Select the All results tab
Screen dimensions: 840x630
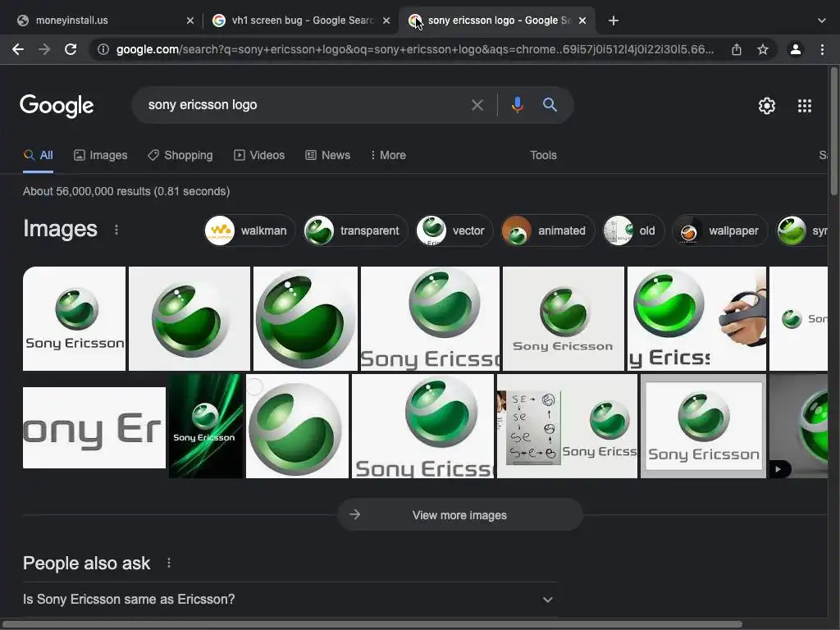[x=38, y=155]
